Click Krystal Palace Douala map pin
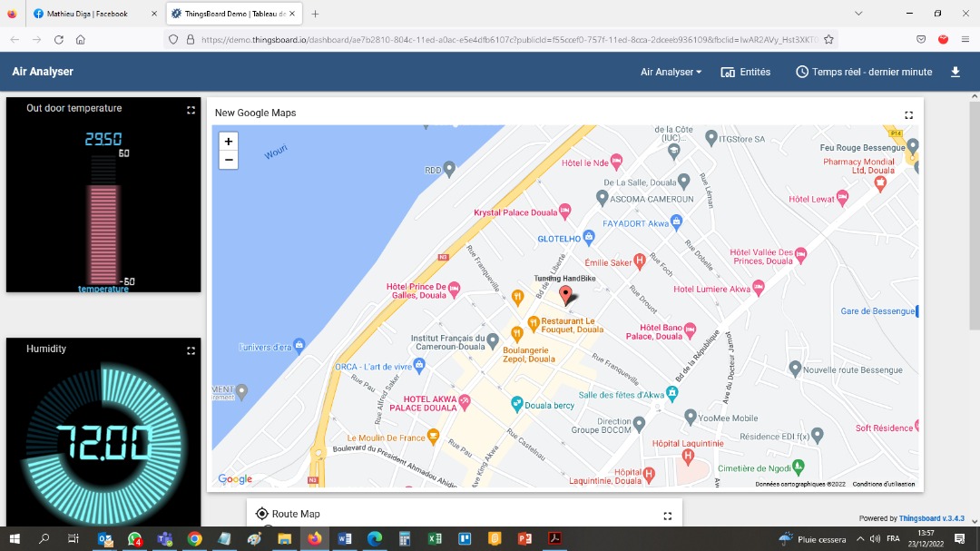980x551 pixels. [565, 212]
